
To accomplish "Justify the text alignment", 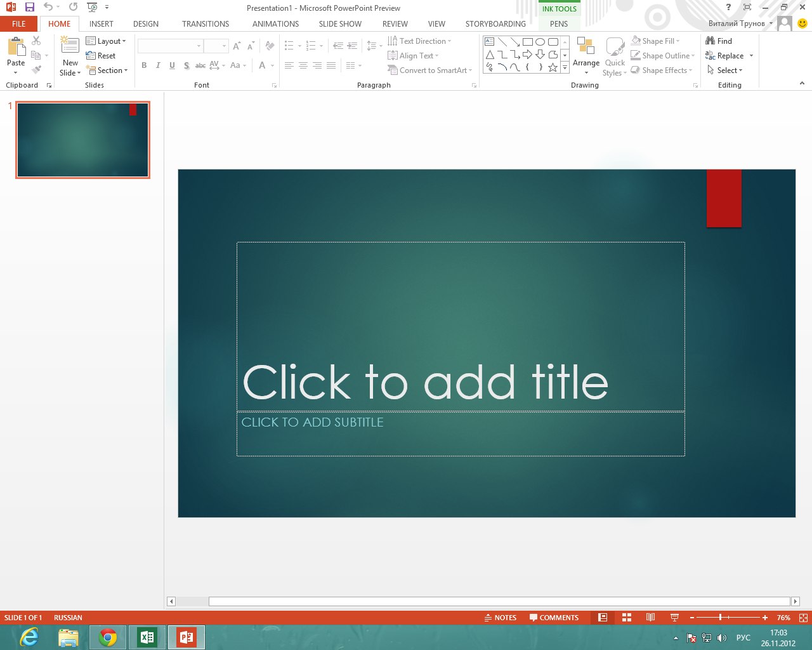I will [x=331, y=65].
